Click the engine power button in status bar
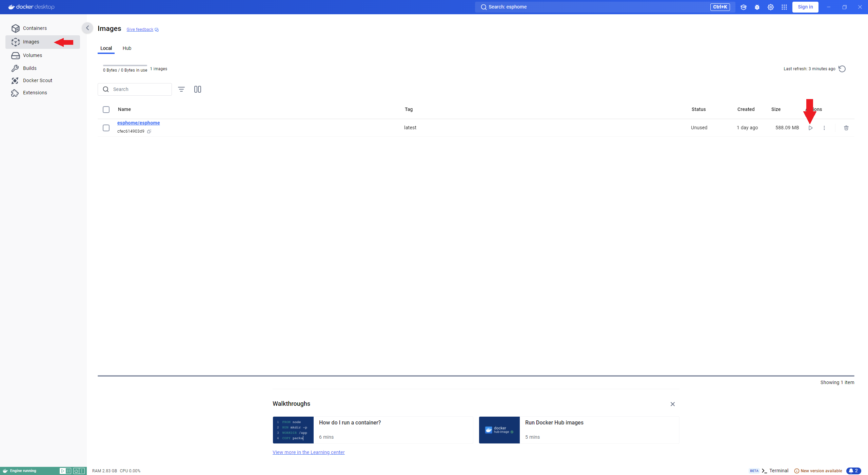This screenshot has width=868, height=475. [76, 471]
